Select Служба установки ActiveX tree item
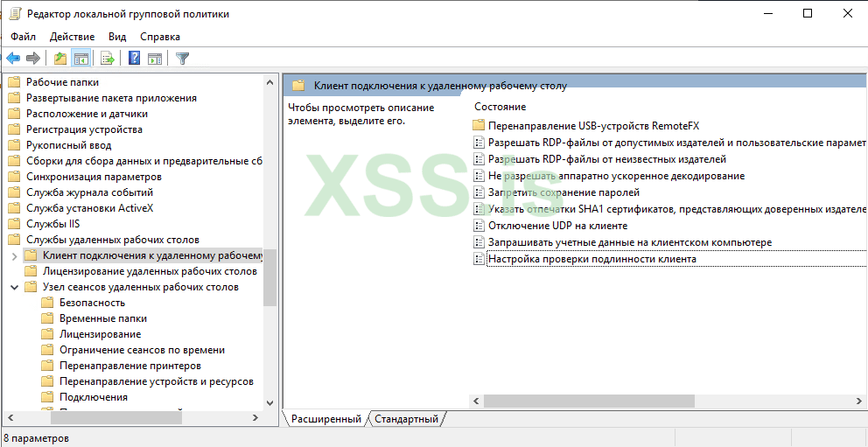The image size is (868, 447). click(x=89, y=208)
